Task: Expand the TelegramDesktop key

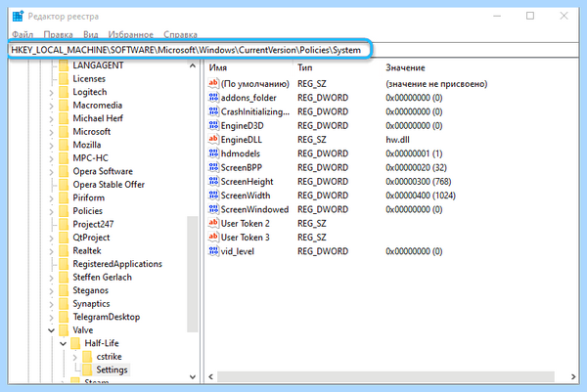Action: tap(51, 317)
